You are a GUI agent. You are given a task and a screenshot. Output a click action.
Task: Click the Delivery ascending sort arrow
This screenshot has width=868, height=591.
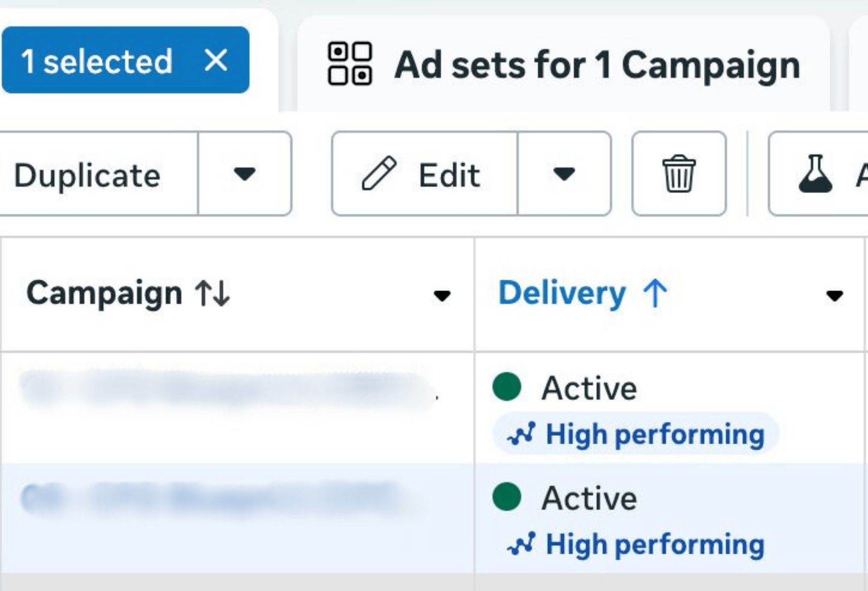(x=655, y=293)
